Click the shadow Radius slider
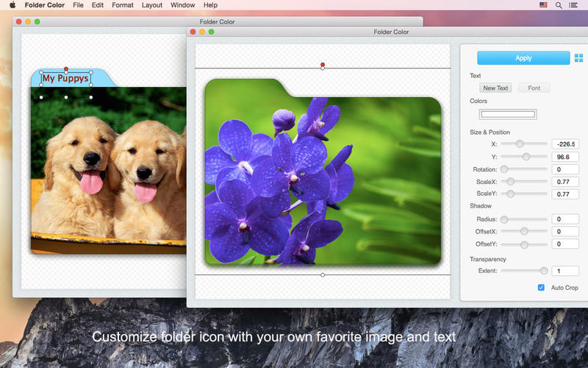Image resolution: width=588 pixels, height=368 pixels. (524, 219)
